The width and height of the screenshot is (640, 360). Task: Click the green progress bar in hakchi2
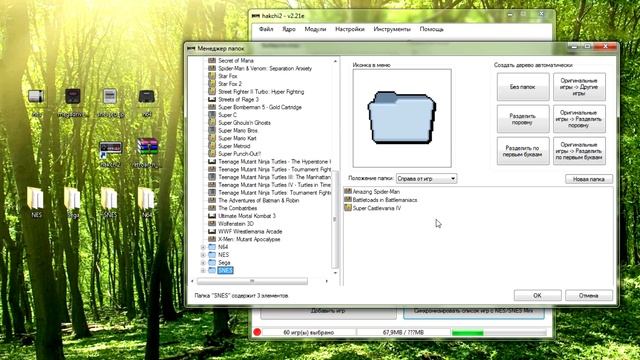[x=467, y=333]
